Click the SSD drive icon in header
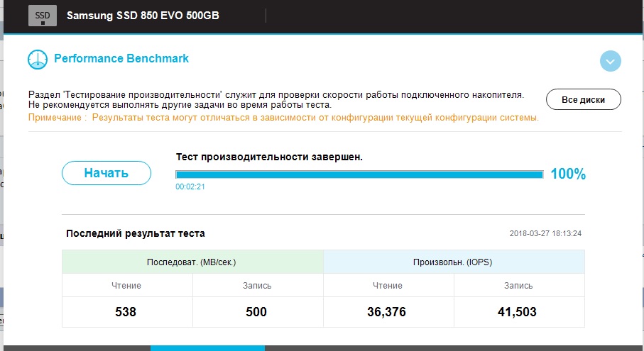 [43, 16]
